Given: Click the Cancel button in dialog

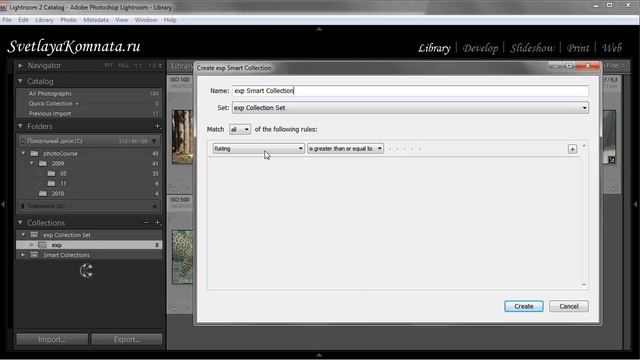Looking at the screenshot, I should point(569,306).
